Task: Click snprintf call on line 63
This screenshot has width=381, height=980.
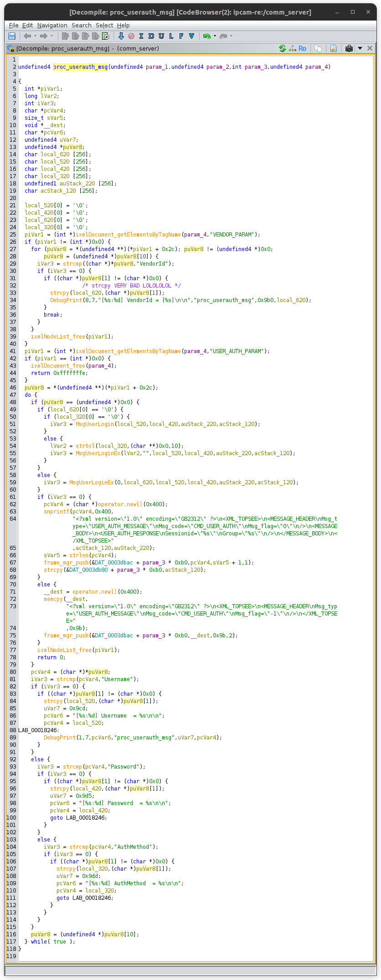Action: click(x=57, y=512)
